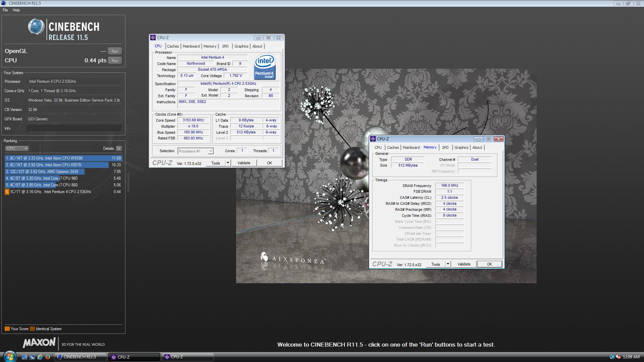Click the Core Speed value 3153.69 MHz

click(193, 120)
